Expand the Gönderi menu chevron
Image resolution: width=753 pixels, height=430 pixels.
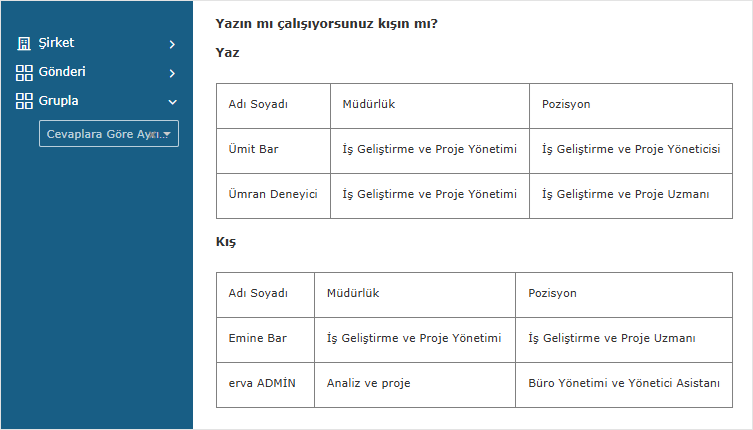(172, 73)
